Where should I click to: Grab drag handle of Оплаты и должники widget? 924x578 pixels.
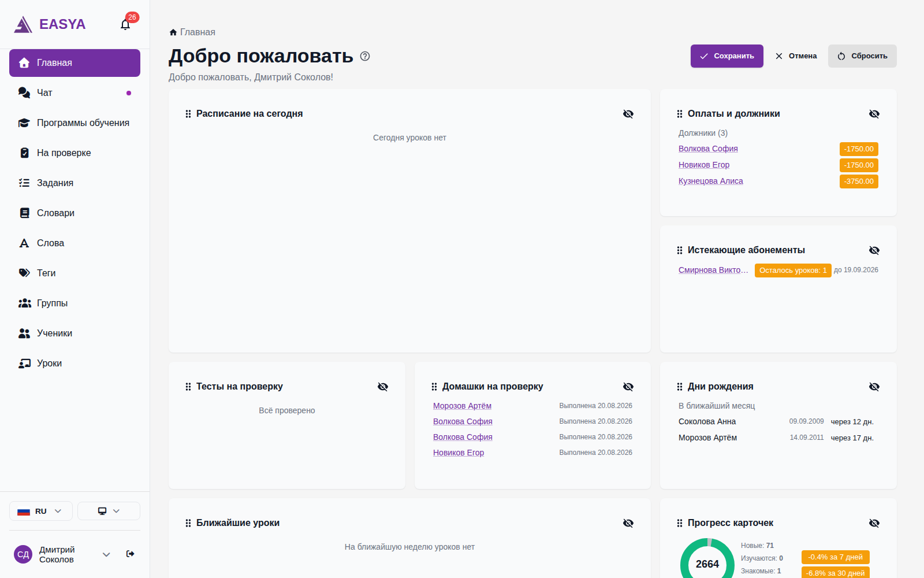click(x=680, y=114)
